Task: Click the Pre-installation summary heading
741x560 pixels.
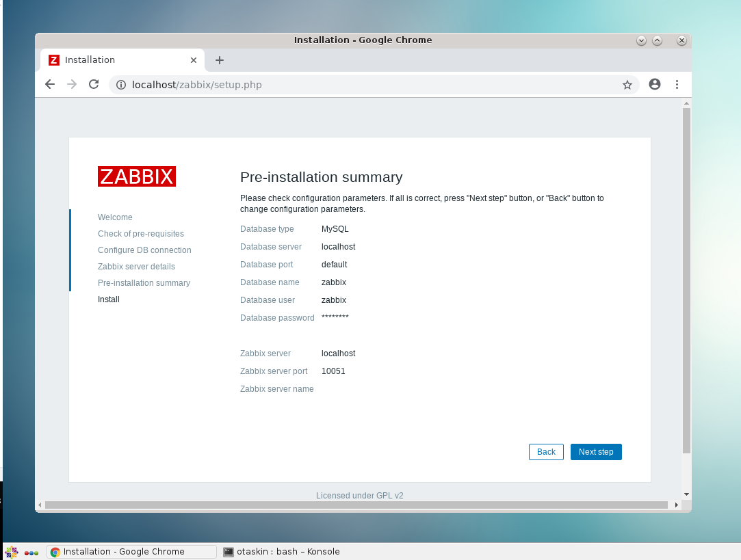Action: (322, 177)
